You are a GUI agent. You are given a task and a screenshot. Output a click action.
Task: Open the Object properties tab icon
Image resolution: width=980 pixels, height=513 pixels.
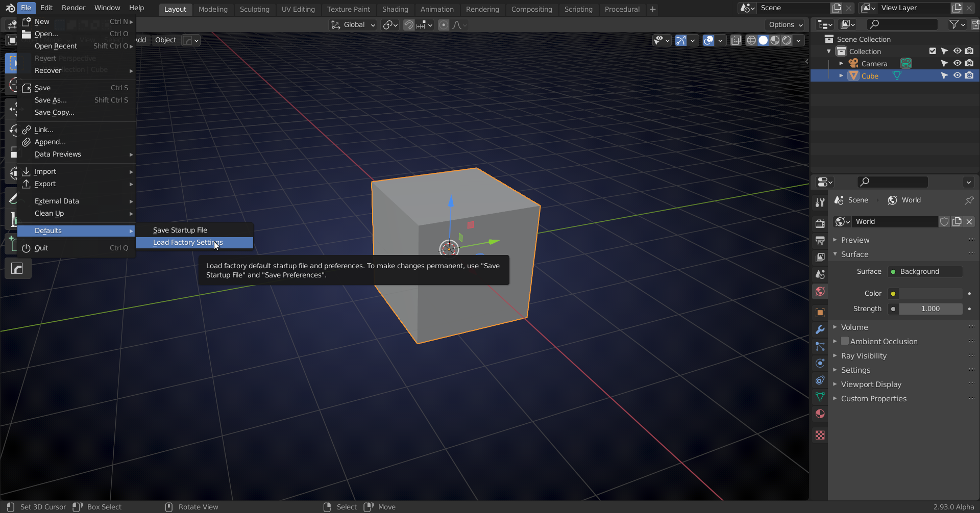[820, 313]
